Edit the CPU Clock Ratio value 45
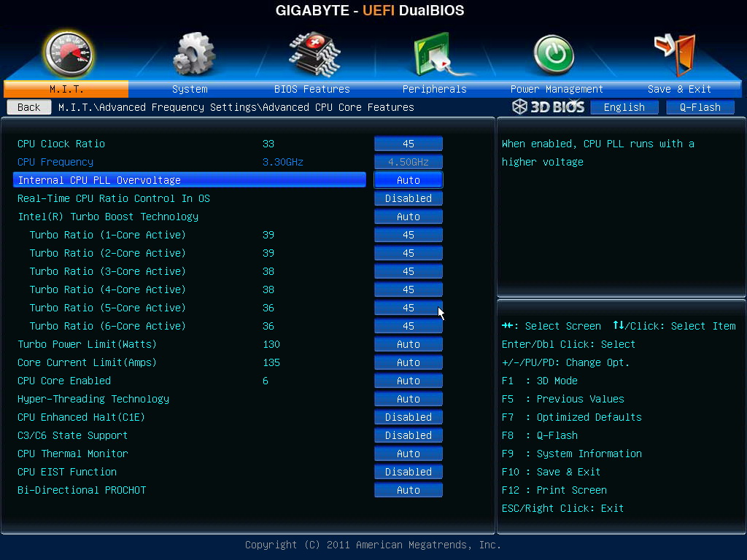 pos(409,144)
